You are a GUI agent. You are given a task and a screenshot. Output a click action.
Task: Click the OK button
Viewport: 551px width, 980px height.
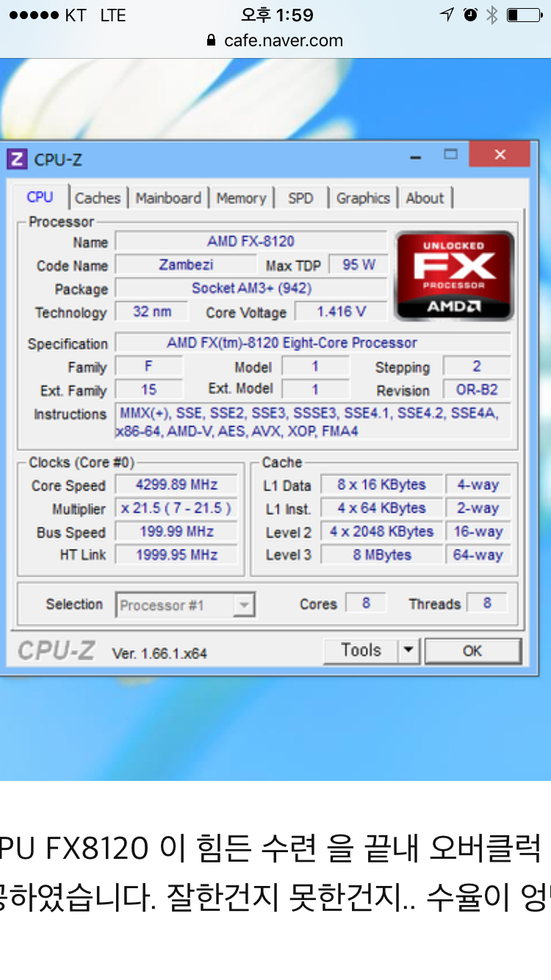click(472, 651)
